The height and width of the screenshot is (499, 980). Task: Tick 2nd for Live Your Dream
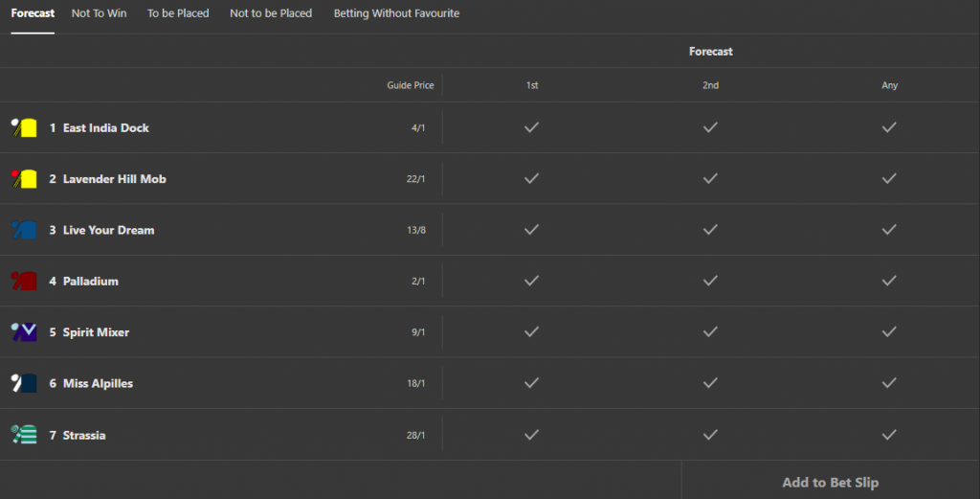pyautogui.click(x=710, y=230)
